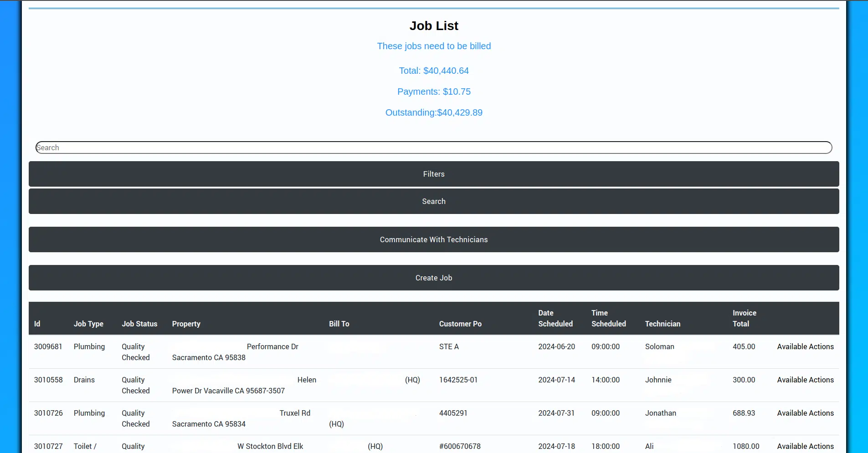This screenshot has height=453, width=868.
Task: Click the Job List page title
Action: click(433, 25)
